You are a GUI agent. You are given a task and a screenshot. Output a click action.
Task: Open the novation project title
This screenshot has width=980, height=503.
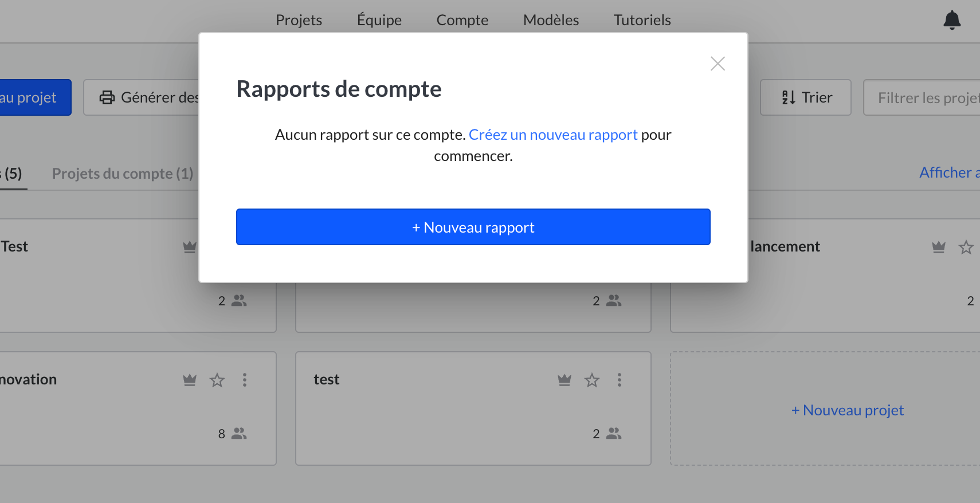(x=29, y=379)
